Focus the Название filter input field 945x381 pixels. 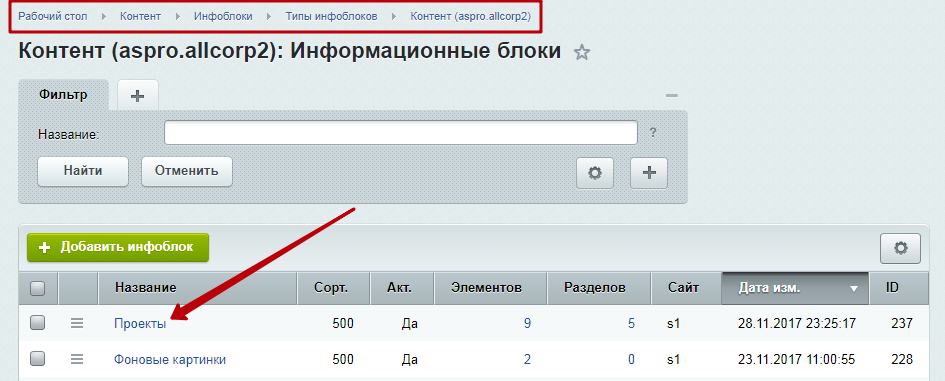tap(401, 133)
